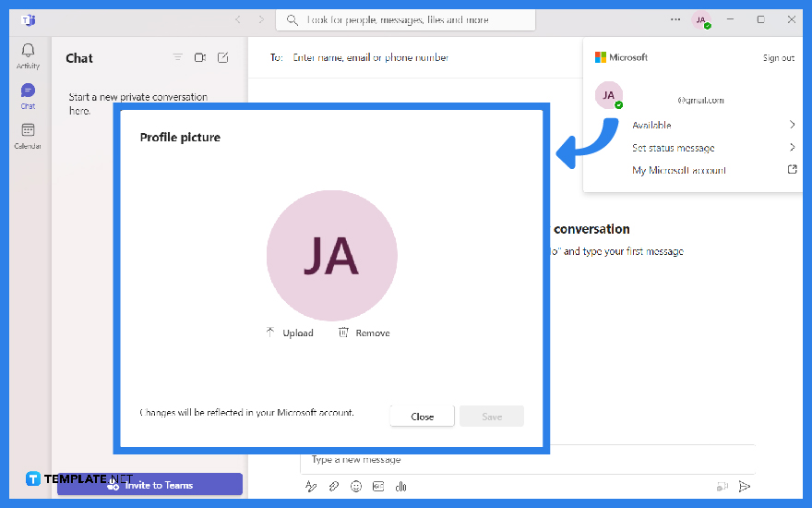This screenshot has width=812, height=508.
Task: Attach a file with paperclip icon
Action: click(333, 486)
